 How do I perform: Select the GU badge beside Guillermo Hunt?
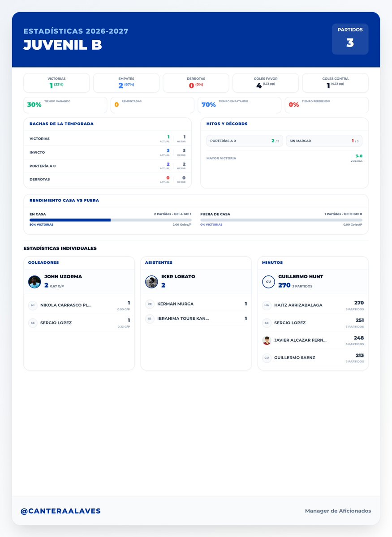268,282
